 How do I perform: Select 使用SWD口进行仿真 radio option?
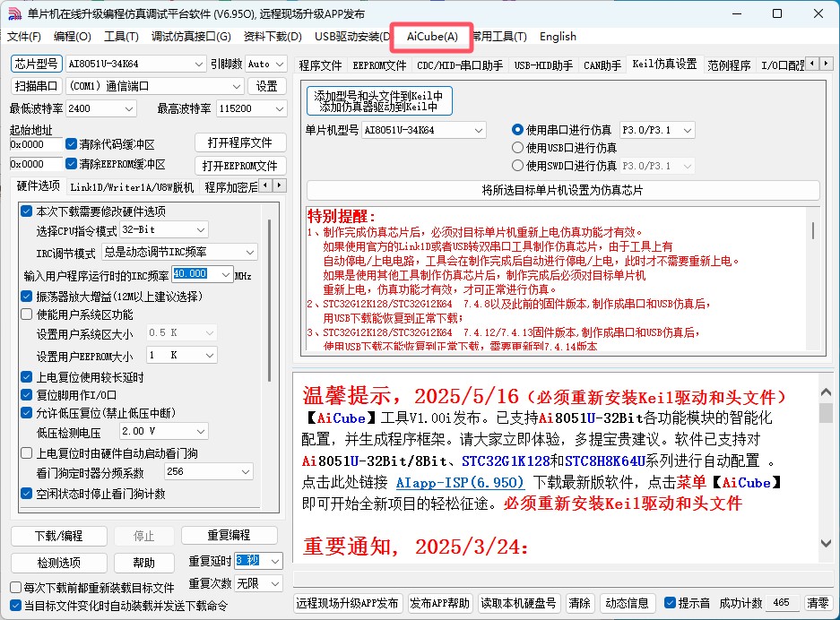[x=517, y=166]
